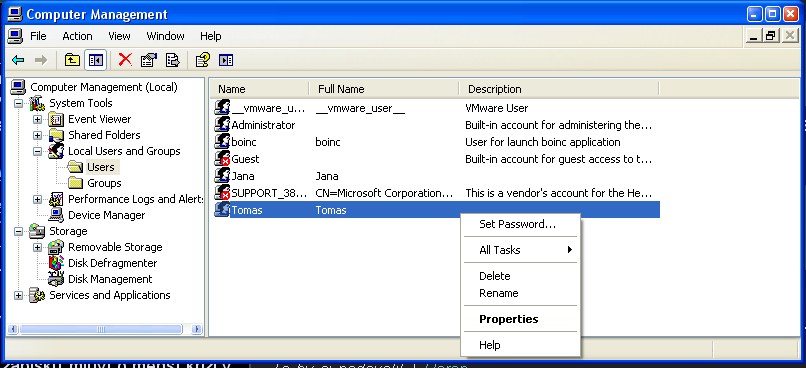Choose Rename from context menu
806x368 pixels.
click(x=521, y=293)
